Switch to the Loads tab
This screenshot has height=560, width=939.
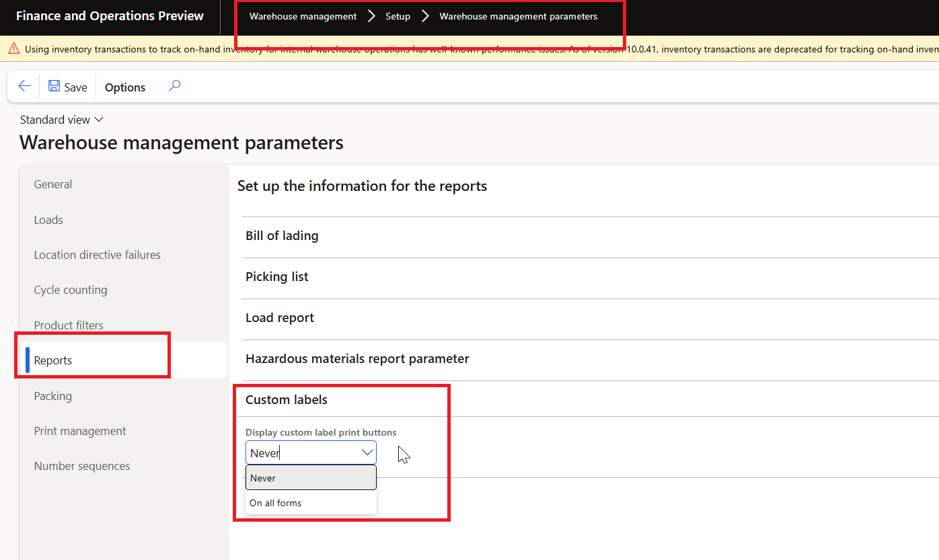48,220
